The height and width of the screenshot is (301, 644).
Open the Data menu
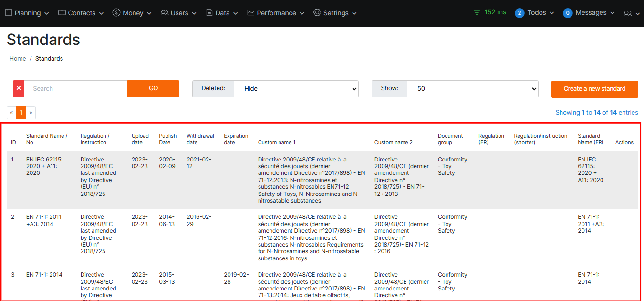[222, 13]
